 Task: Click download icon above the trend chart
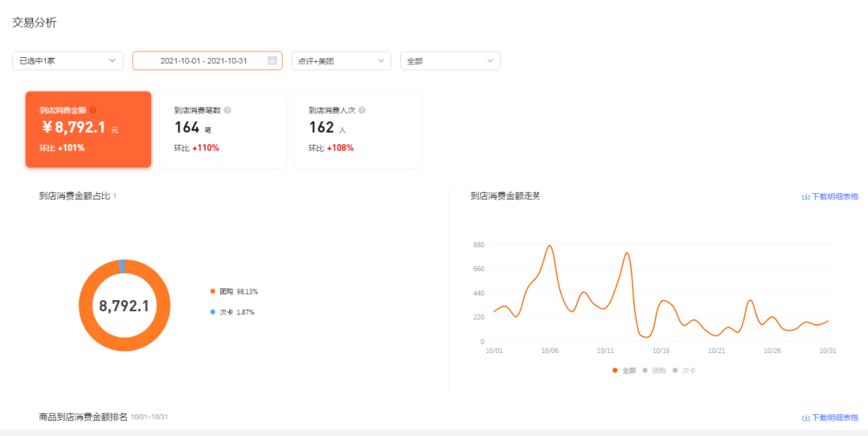[805, 196]
